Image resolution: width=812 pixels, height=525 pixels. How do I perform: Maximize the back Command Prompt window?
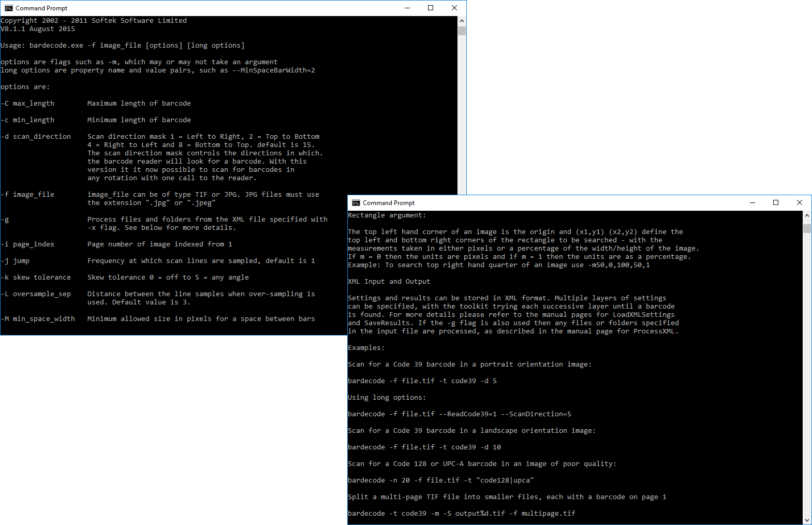click(x=431, y=8)
